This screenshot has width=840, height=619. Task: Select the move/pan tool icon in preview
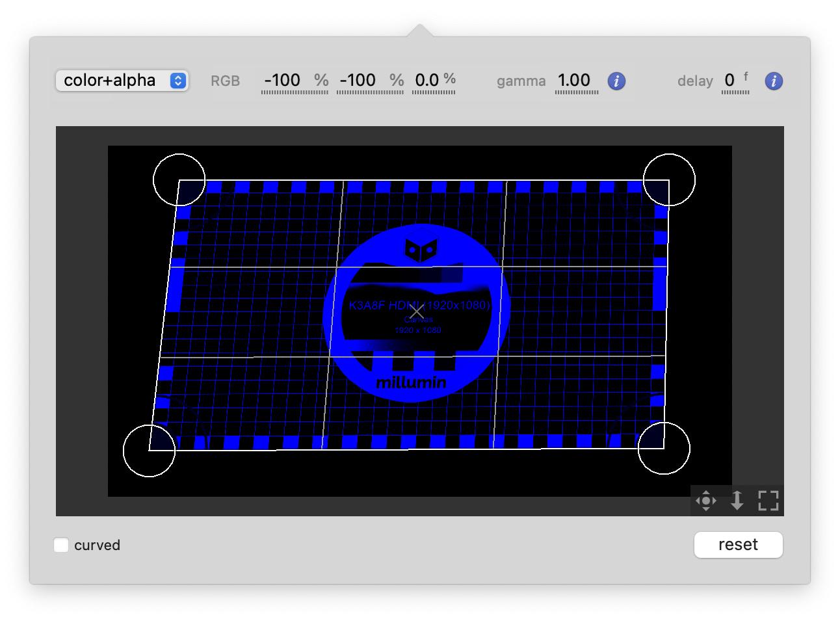click(706, 501)
